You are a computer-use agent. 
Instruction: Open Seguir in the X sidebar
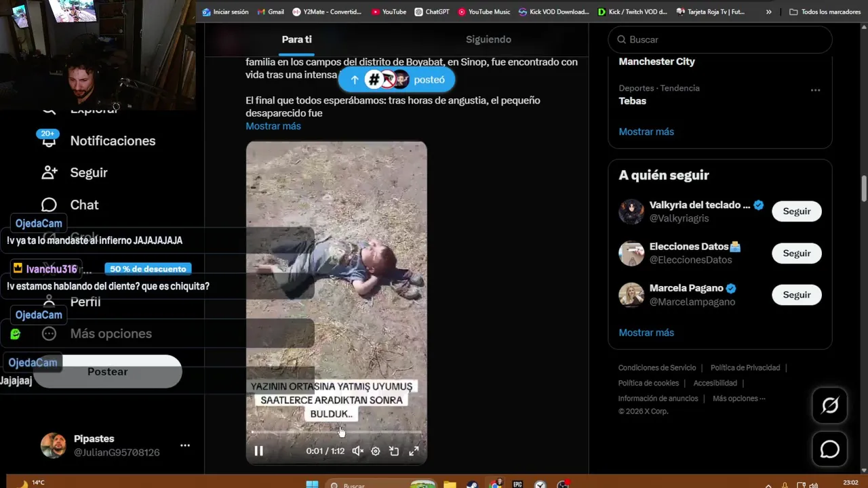click(89, 172)
